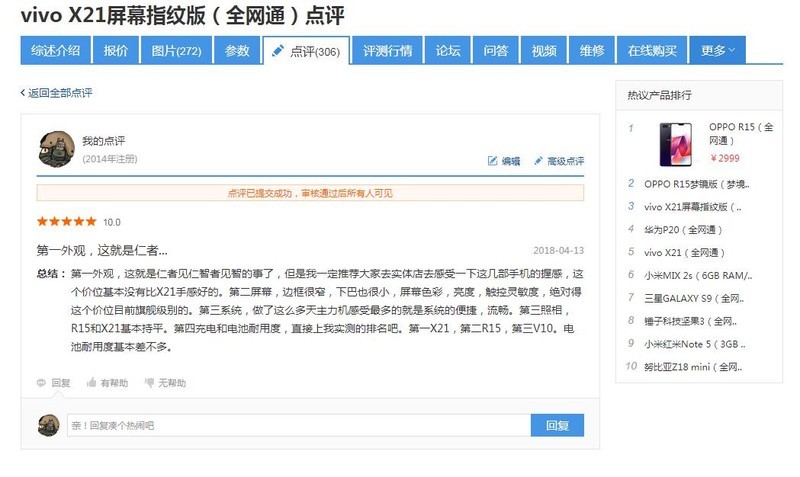Click the five-star rating
800x477 pixels.
click(66, 221)
